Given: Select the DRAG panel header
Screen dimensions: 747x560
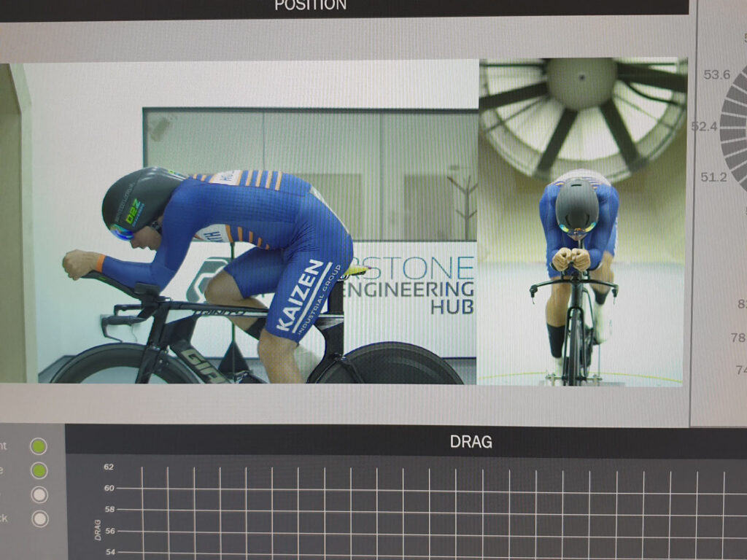Looking at the screenshot, I should (x=471, y=441).
